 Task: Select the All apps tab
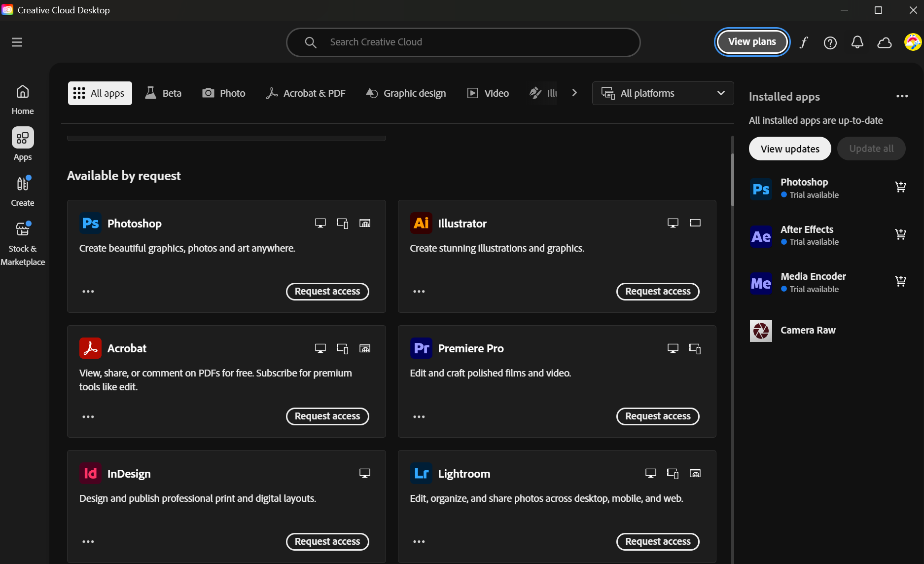tap(100, 93)
